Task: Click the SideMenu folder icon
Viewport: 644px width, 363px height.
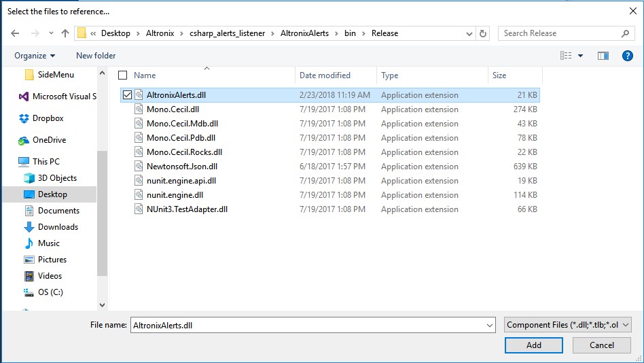Action: 29,75
